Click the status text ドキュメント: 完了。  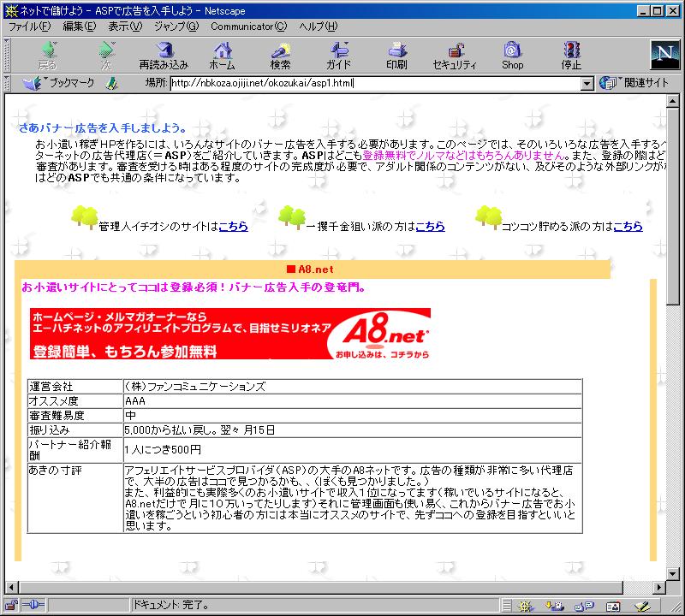[x=170, y=605]
